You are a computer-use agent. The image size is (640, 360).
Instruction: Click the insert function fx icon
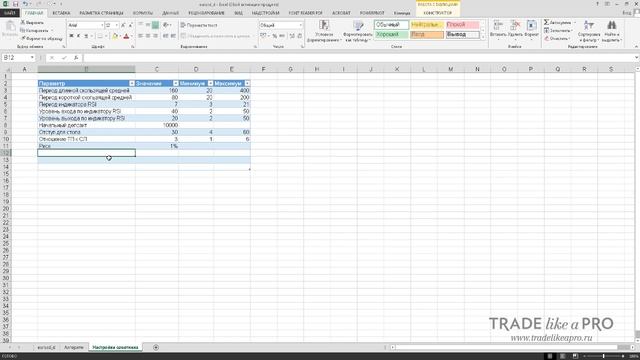click(x=76, y=58)
